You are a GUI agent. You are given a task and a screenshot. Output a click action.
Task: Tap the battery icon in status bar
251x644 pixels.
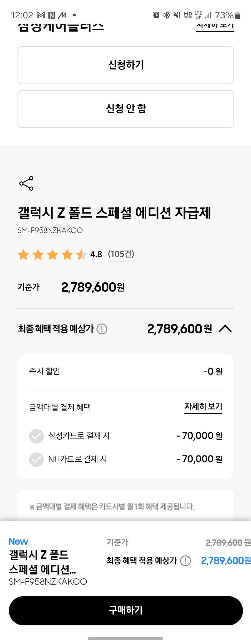coord(238,15)
